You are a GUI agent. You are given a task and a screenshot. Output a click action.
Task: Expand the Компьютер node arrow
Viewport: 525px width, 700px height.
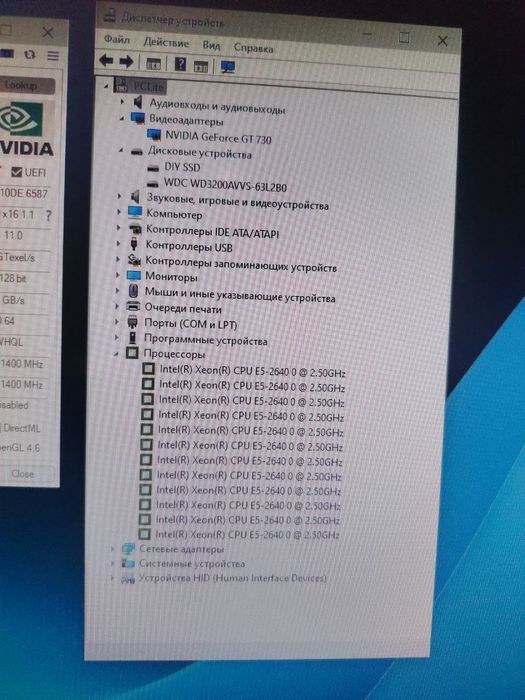click(x=119, y=212)
